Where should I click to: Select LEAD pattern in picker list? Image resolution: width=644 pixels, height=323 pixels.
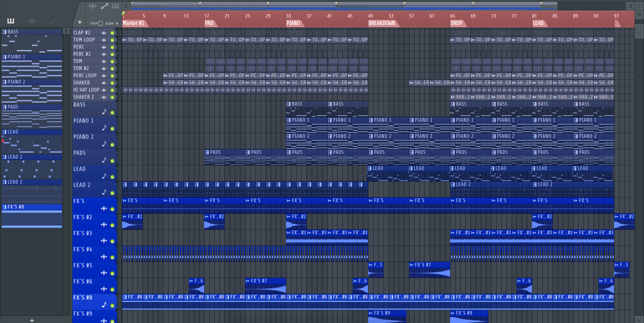32,141
